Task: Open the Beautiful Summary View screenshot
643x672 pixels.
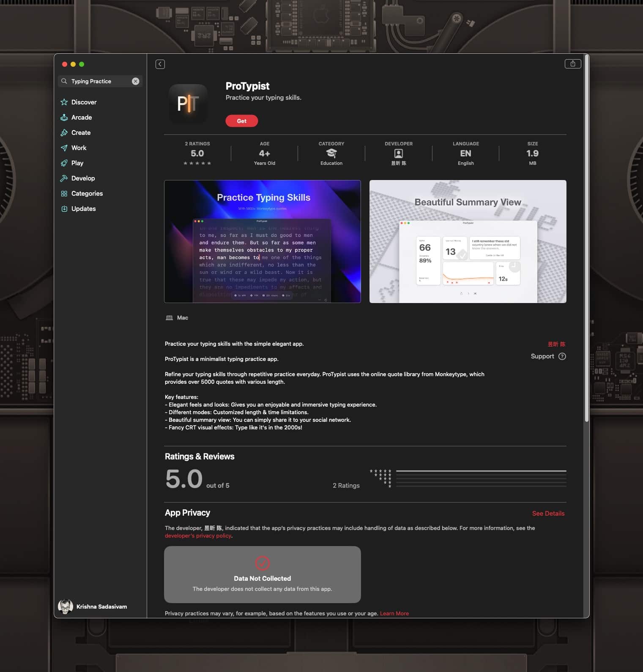Action: pos(468,241)
